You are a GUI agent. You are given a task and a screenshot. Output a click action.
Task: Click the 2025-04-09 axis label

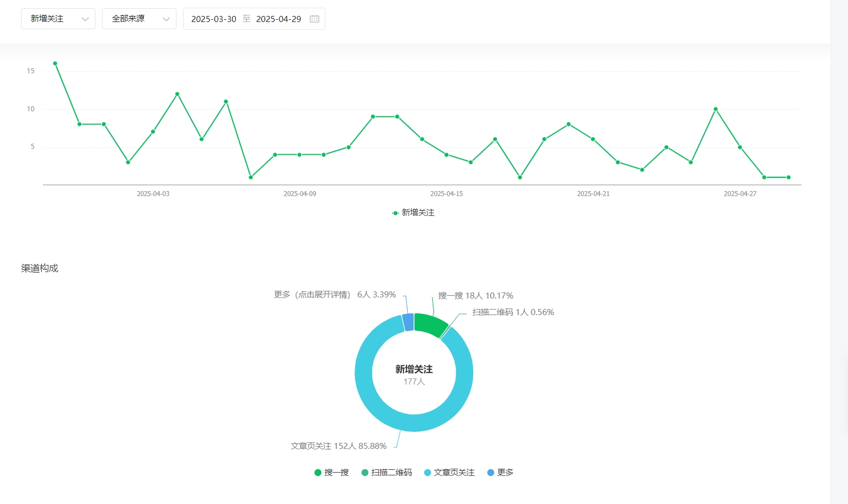tap(300, 194)
